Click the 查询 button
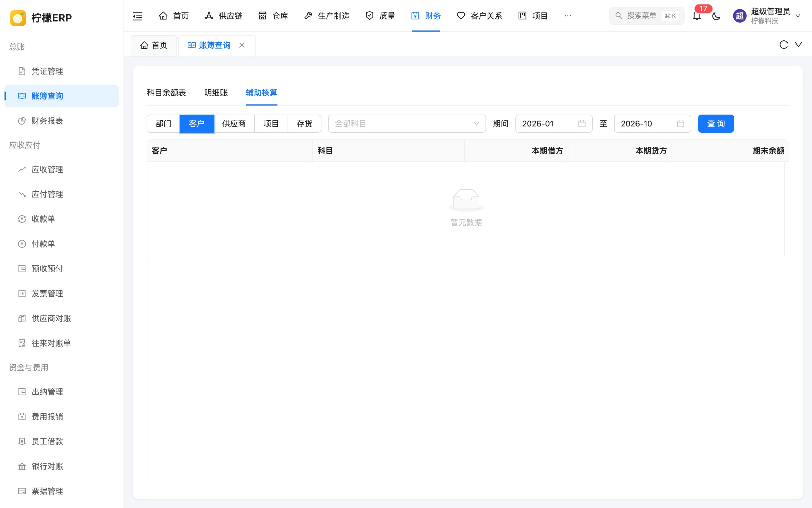 click(716, 124)
